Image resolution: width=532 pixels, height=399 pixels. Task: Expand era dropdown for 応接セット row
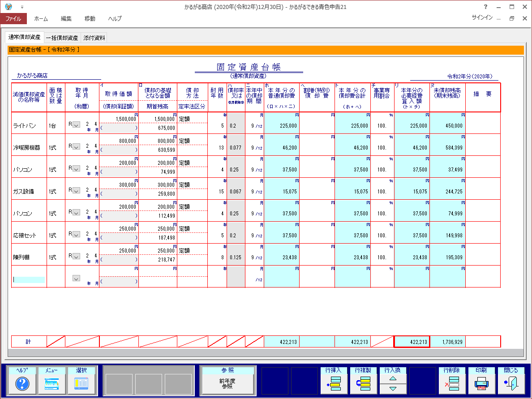[76, 234]
